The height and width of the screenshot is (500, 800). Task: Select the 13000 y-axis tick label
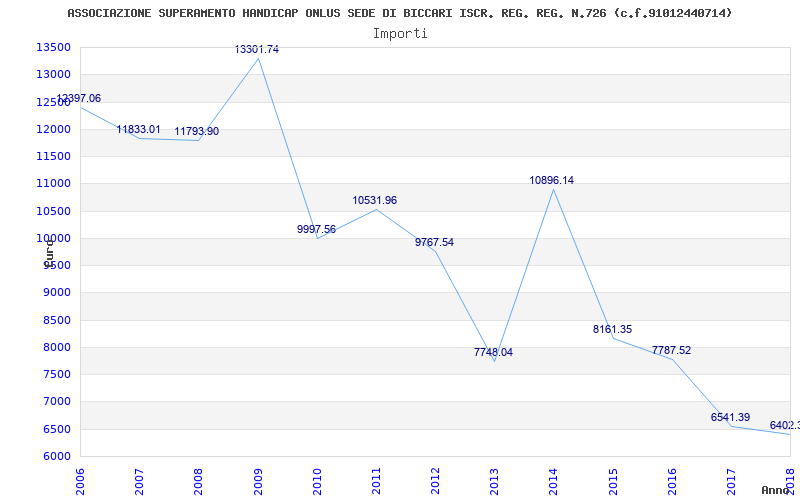[x=53, y=74]
